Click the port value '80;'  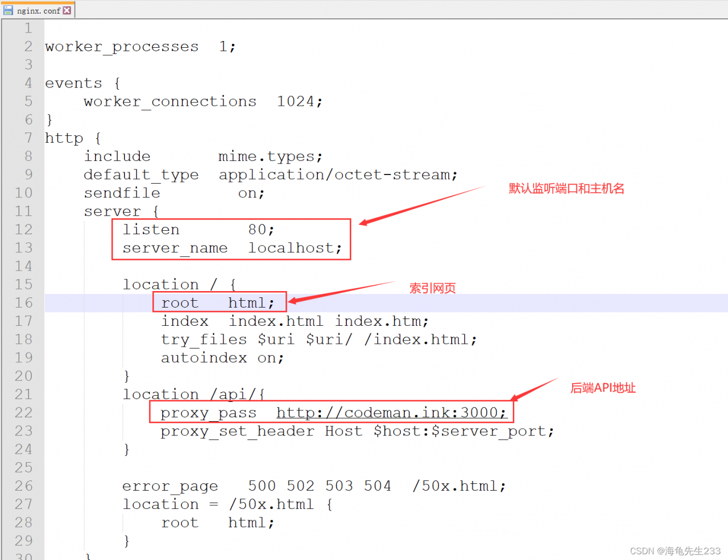(x=261, y=230)
